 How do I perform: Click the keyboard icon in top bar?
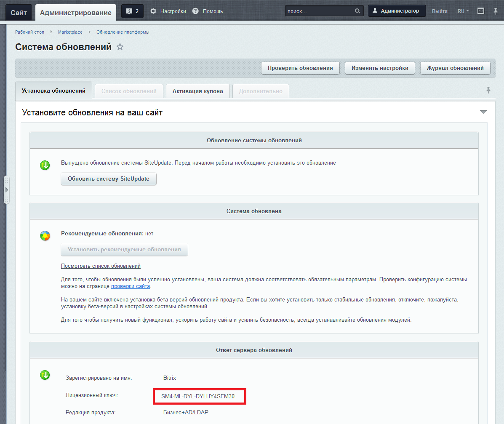tap(481, 11)
